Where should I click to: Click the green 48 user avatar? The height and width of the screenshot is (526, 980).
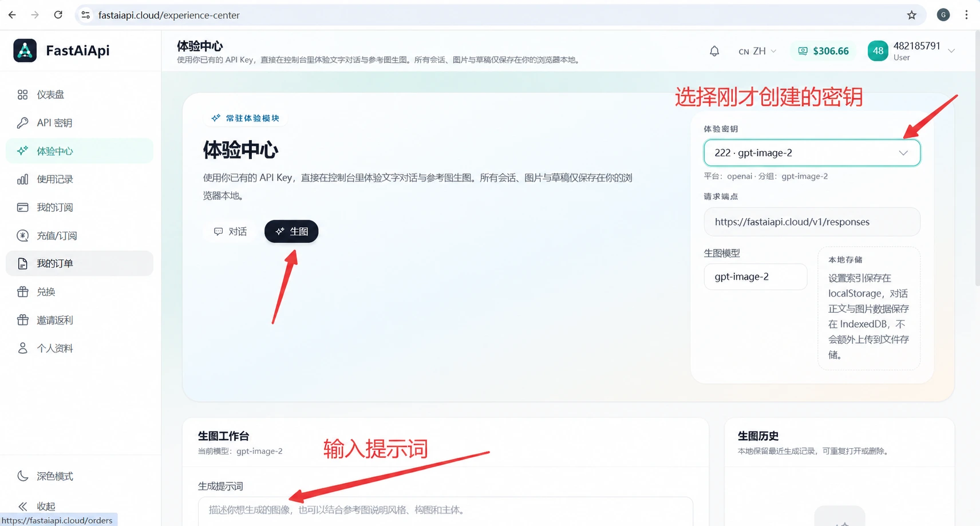[x=878, y=51]
